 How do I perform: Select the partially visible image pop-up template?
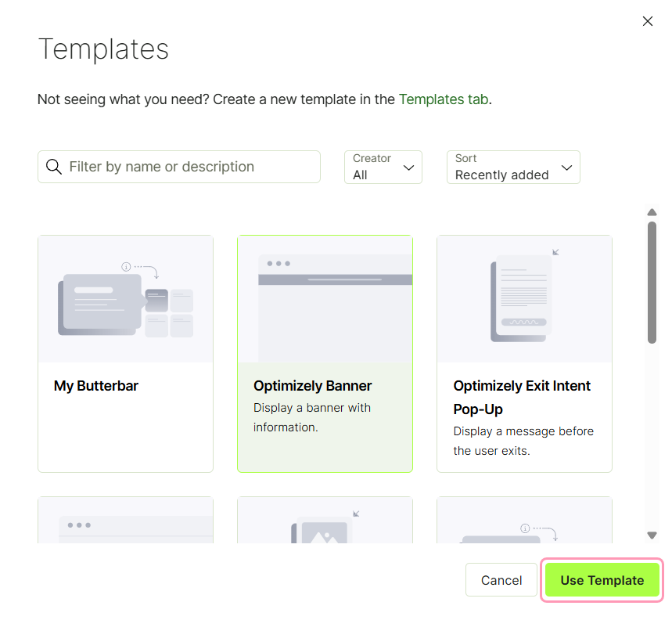pyautogui.click(x=325, y=520)
